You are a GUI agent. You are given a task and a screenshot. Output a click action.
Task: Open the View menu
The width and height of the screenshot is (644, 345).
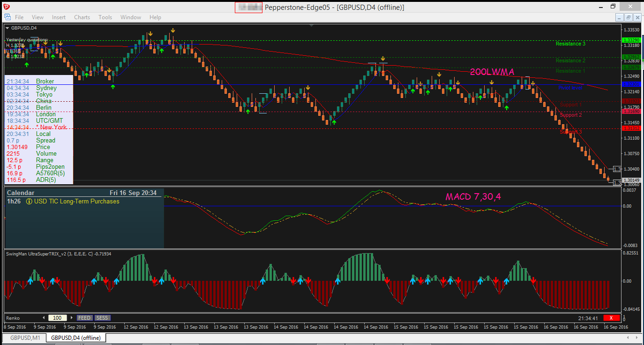click(38, 17)
